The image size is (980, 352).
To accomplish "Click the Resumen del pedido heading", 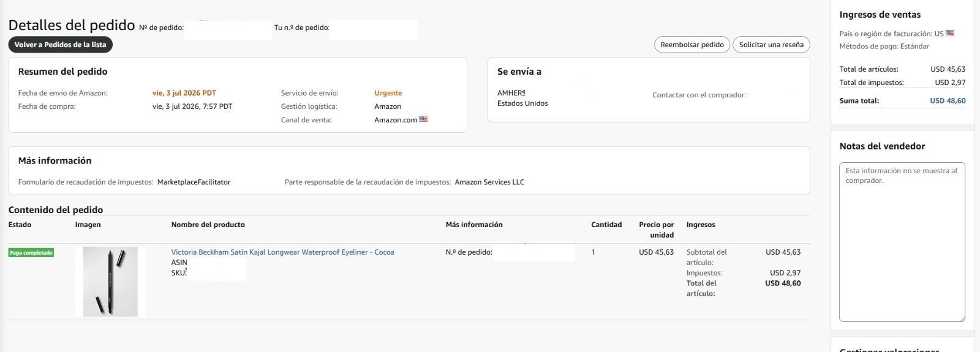I will pyautogui.click(x=63, y=72).
